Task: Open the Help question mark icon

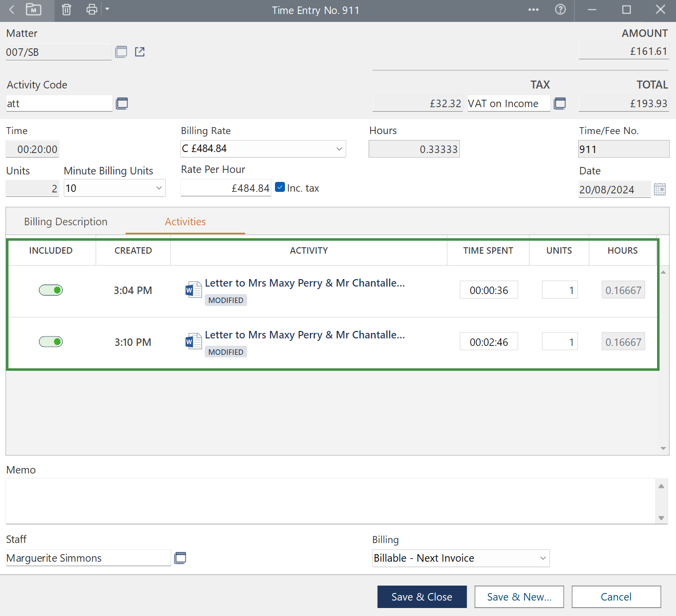Action: point(560,9)
